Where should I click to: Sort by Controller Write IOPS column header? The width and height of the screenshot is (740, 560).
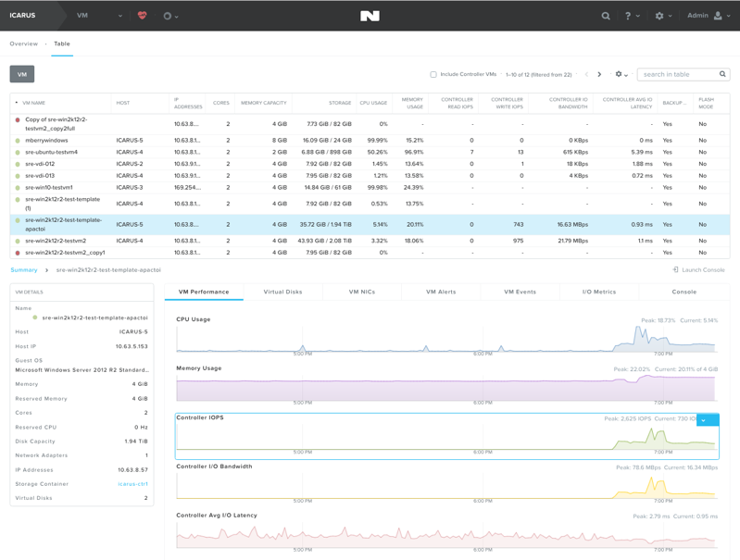(x=507, y=103)
